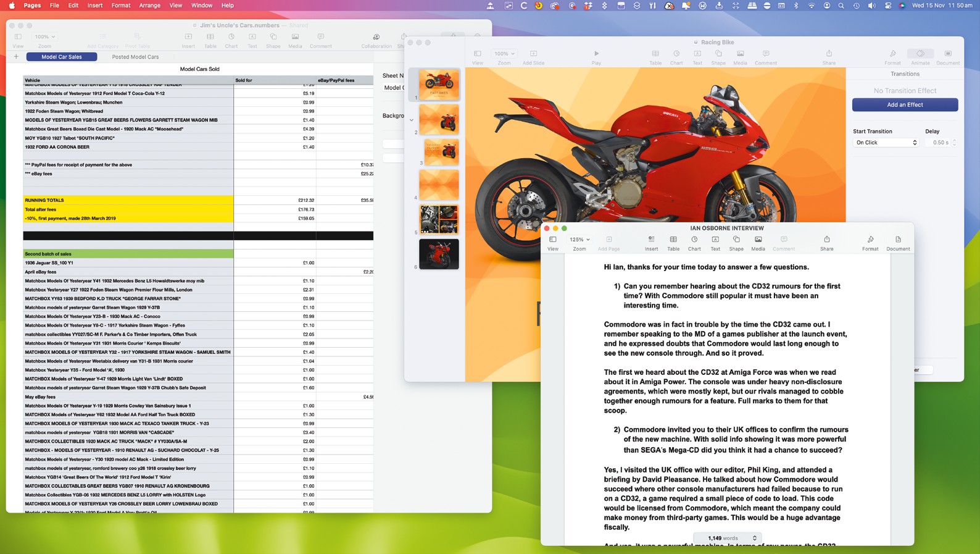Open the Edit menu
Image resolution: width=980 pixels, height=554 pixels.
click(x=73, y=6)
